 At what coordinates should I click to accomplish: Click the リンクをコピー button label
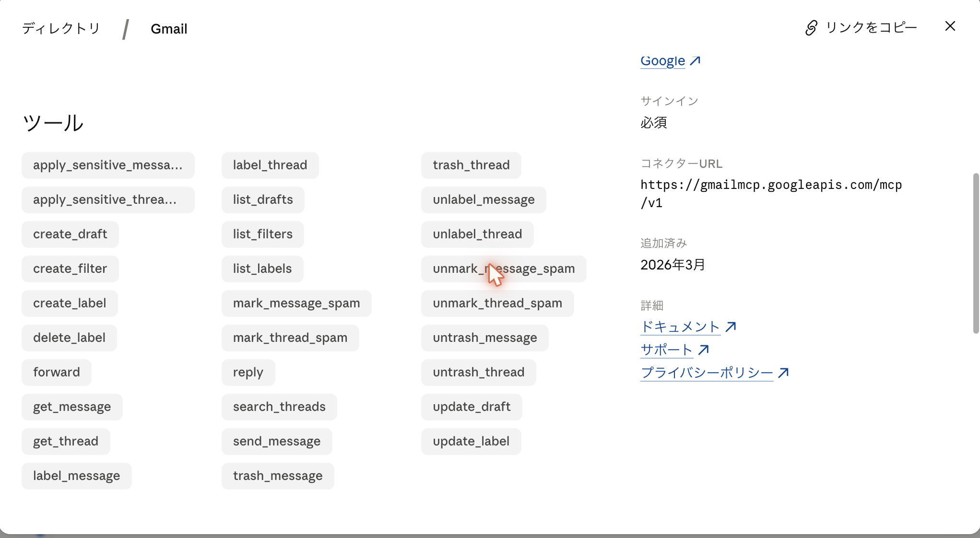pos(871,28)
